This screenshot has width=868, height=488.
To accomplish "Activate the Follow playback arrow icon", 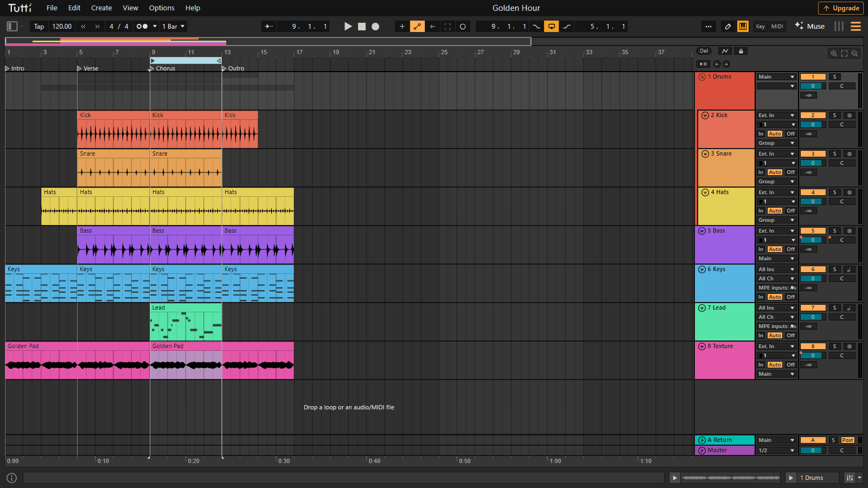I will pos(269,26).
